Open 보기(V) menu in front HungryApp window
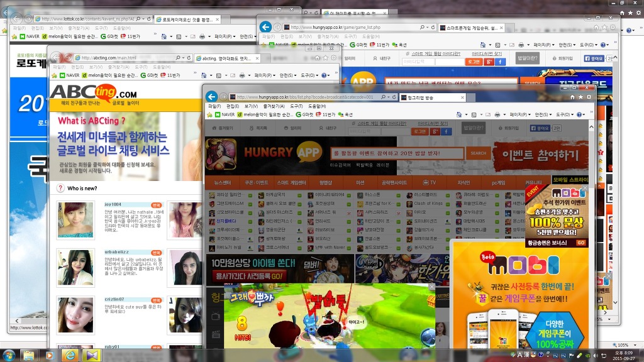Viewport: 644px width, 362px height. (251, 106)
